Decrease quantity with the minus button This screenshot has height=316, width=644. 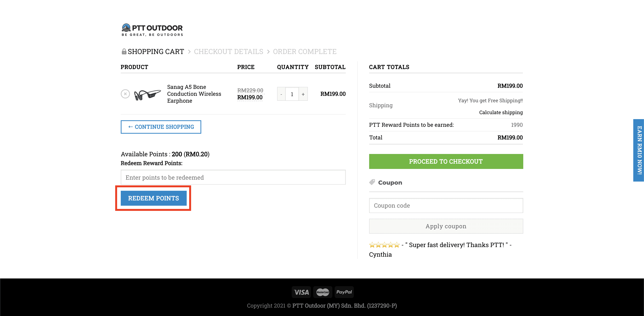coord(281,94)
